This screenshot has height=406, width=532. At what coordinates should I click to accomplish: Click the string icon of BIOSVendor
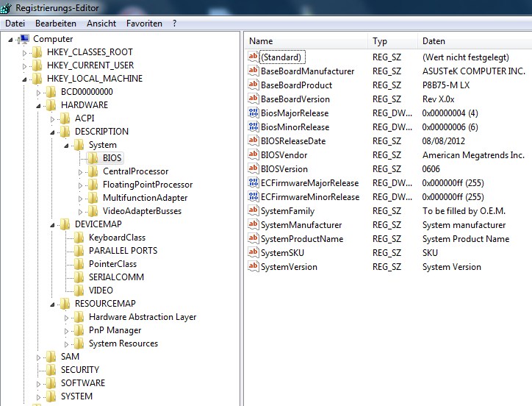click(253, 154)
